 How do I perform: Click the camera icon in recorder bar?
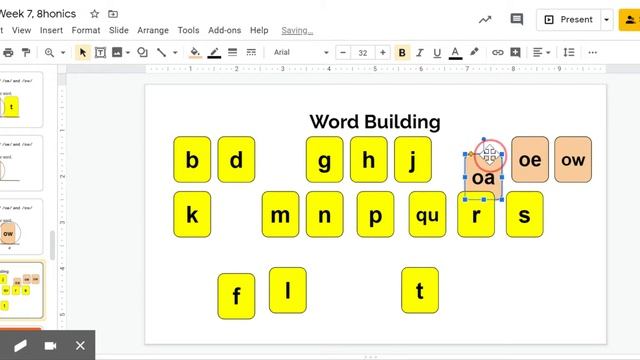[50, 346]
